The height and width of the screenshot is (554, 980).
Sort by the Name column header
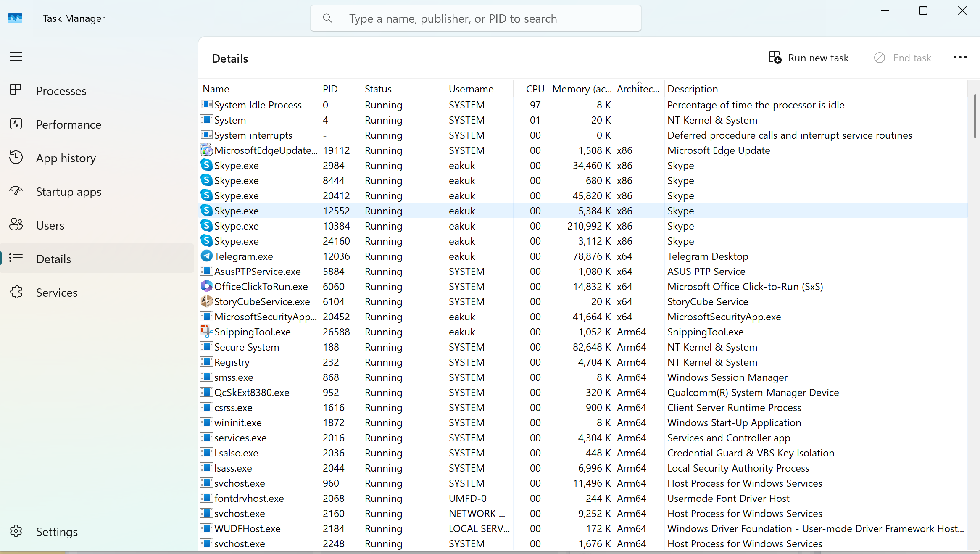[x=259, y=89]
